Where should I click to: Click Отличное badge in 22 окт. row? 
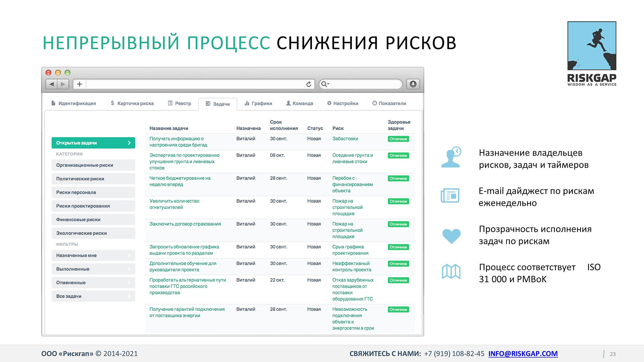pyautogui.click(x=398, y=280)
